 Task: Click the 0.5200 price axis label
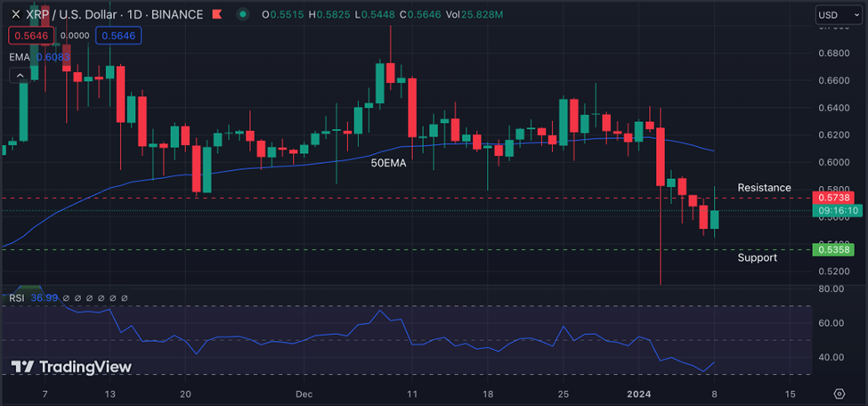(833, 272)
